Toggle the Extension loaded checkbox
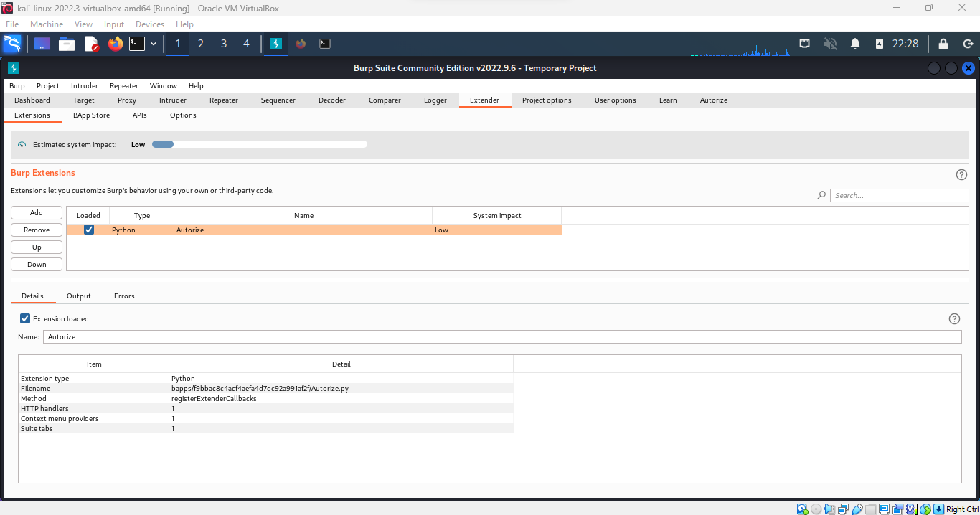The image size is (980, 515). (25, 318)
